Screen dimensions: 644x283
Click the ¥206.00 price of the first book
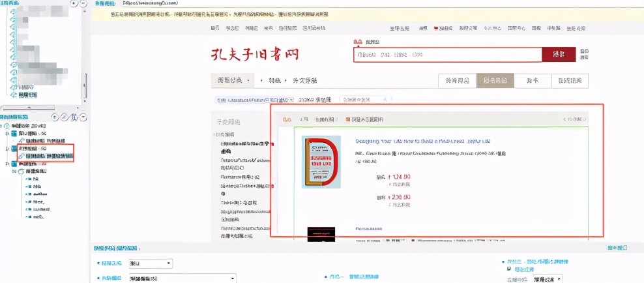398,197
